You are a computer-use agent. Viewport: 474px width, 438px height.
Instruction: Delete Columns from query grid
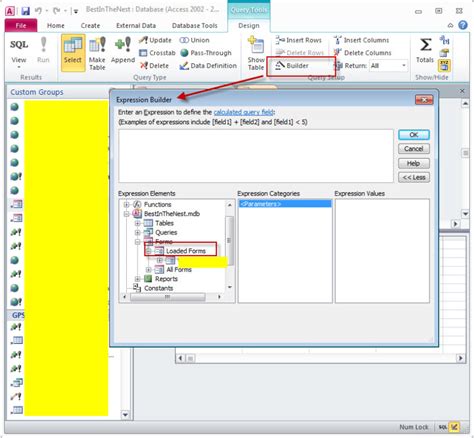[363, 53]
